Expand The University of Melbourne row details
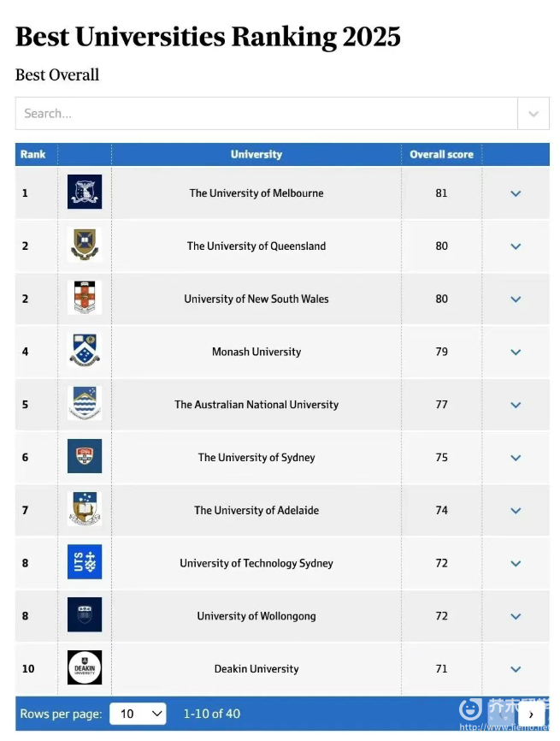The height and width of the screenshot is (741, 560). pyautogui.click(x=516, y=193)
